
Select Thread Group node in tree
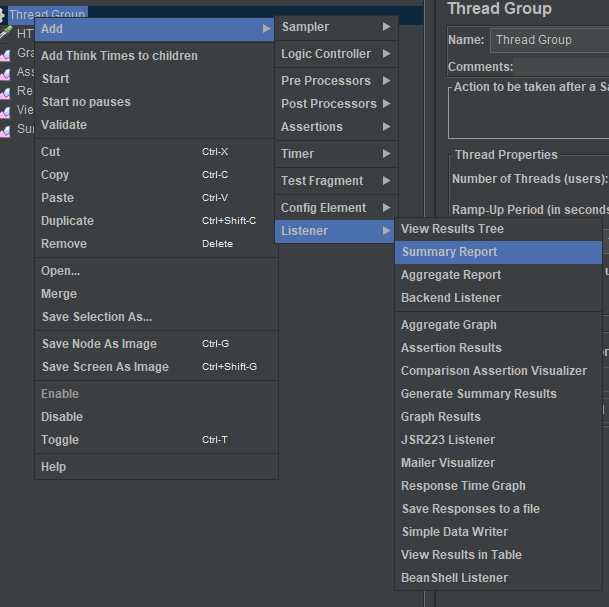(x=47, y=12)
